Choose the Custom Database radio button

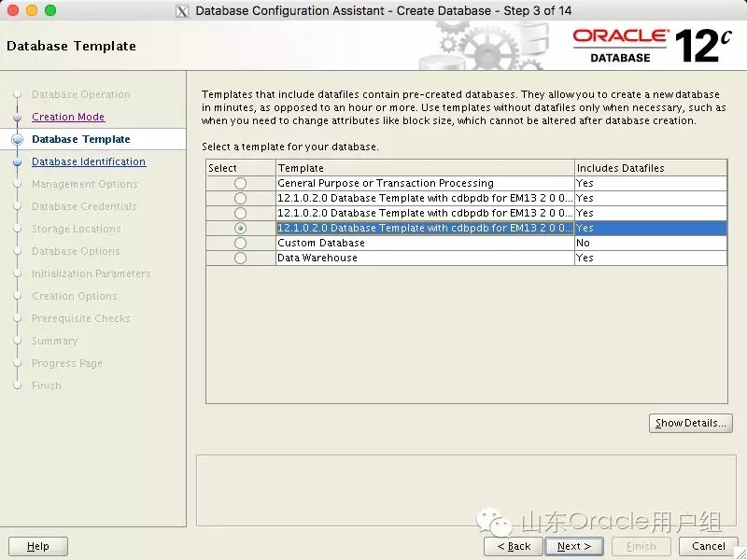pyautogui.click(x=240, y=243)
